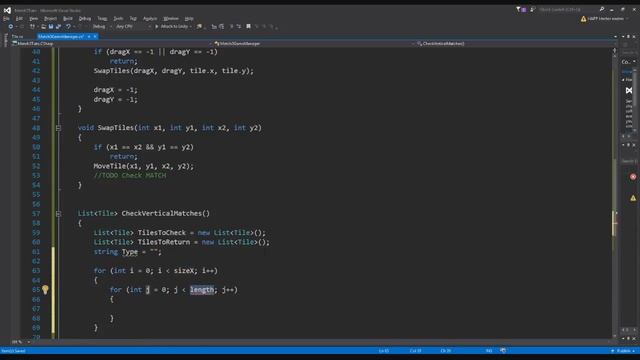Click the Attach to Unity button

[171, 27]
